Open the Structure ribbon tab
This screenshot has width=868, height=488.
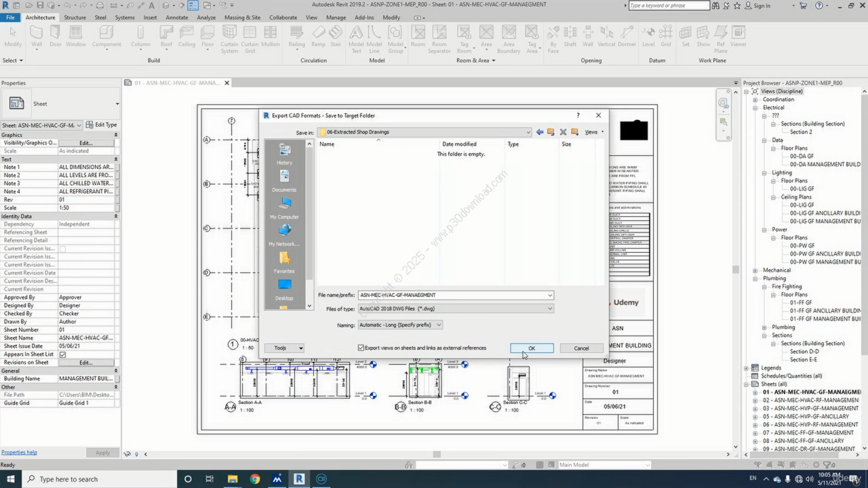pos(75,18)
